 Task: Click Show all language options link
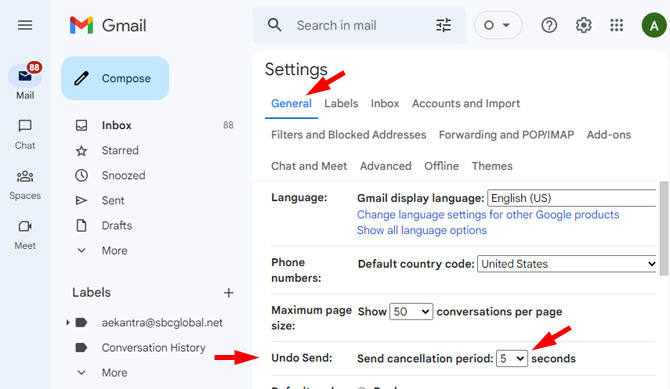pyautogui.click(x=422, y=230)
